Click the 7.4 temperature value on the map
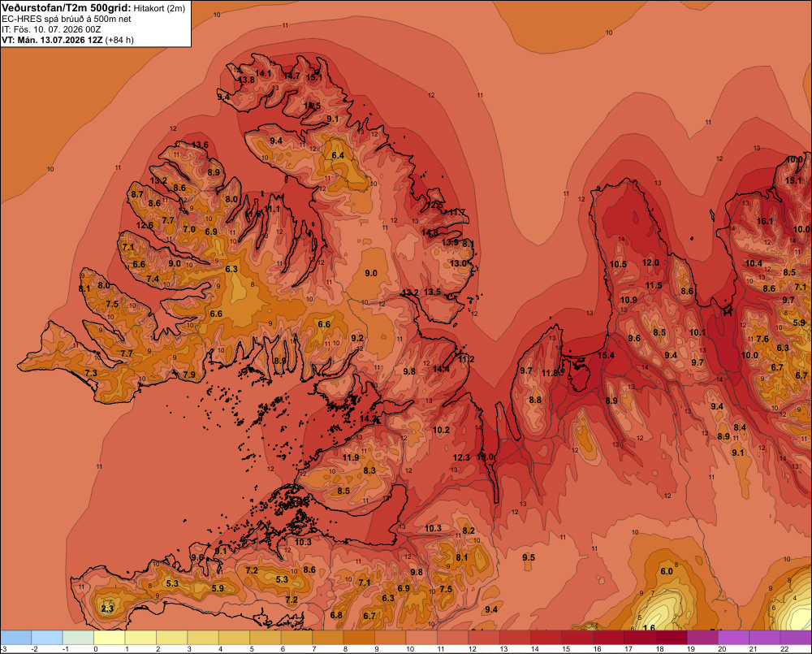Viewport: 812px width, 654px height. (x=153, y=279)
